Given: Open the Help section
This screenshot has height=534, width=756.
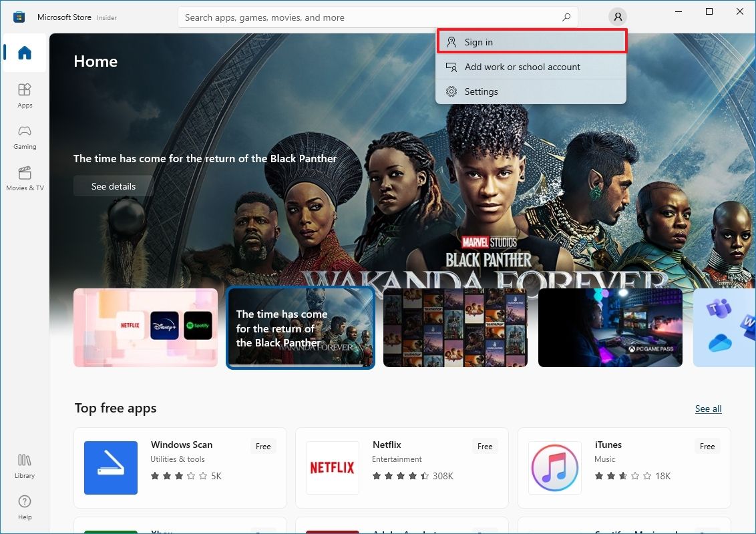Looking at the screenshot, I should coord(24,505).
